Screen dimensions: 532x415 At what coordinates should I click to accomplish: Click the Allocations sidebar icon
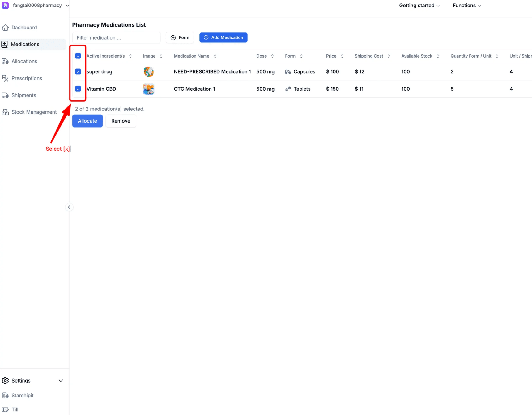[x=5, y=61]
